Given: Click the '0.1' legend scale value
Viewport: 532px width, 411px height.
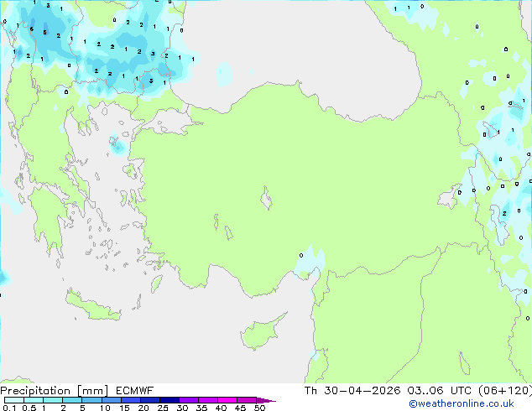Looking at the screenshot, I should (9, 408).
